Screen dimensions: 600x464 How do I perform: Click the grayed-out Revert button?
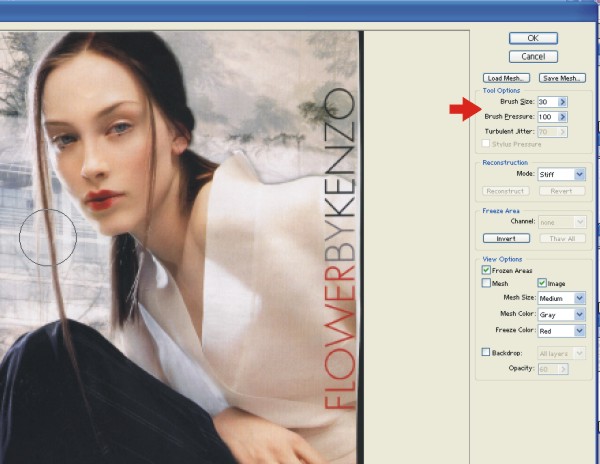click(562, 191)
